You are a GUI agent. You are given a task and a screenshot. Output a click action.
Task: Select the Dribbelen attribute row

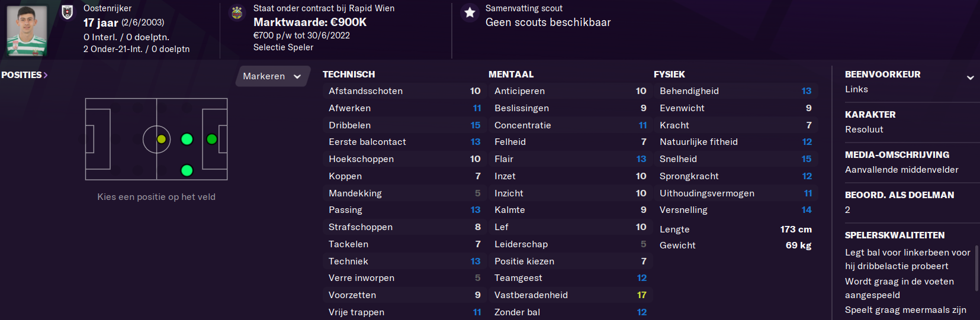(x=404, y=125)
